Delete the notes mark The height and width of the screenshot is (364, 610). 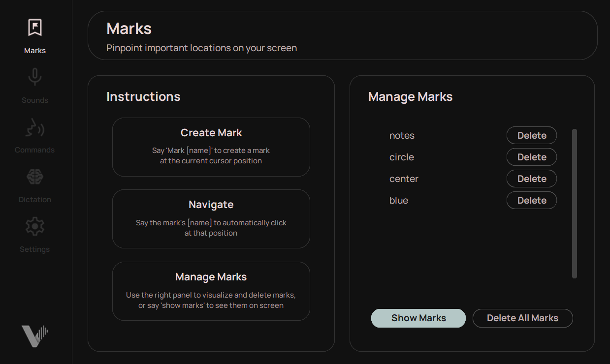[531, 135]
